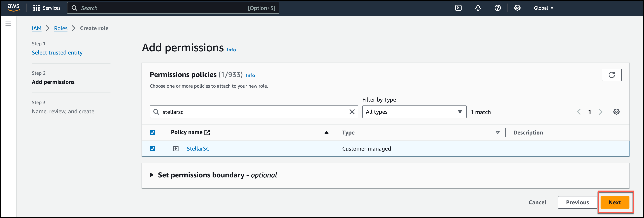Open AWS CloudShell icon
Viewport: 644px width, 218px height.
[x=458, y=8]
